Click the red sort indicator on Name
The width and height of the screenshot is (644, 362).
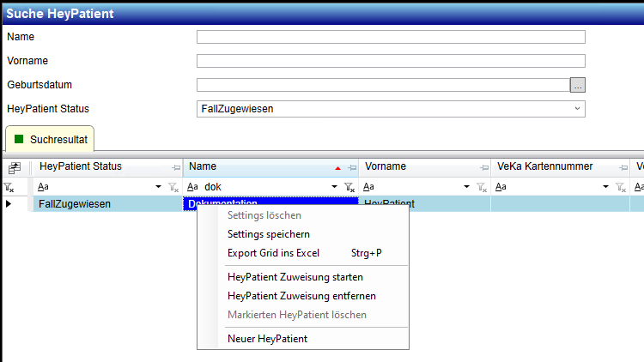coord(337,168)
